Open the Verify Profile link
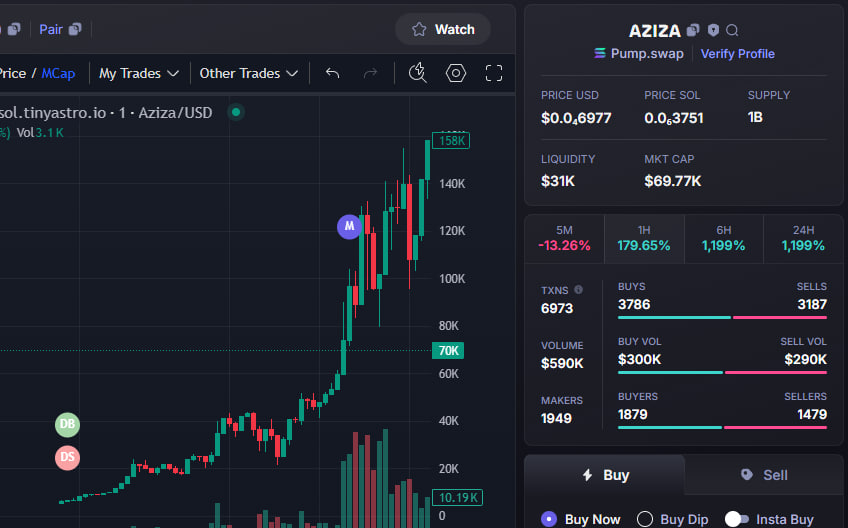The width and height of the screenshot is (848, 528). tap(737, 54)
